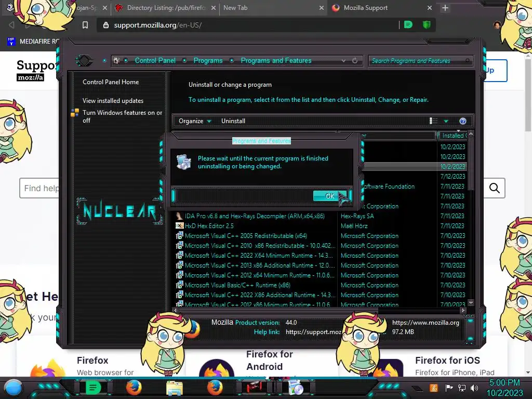The height and width of the screenshot is (399, 532).
Task: Click the Uninstall toolbar button
Action: pos(233,121)
